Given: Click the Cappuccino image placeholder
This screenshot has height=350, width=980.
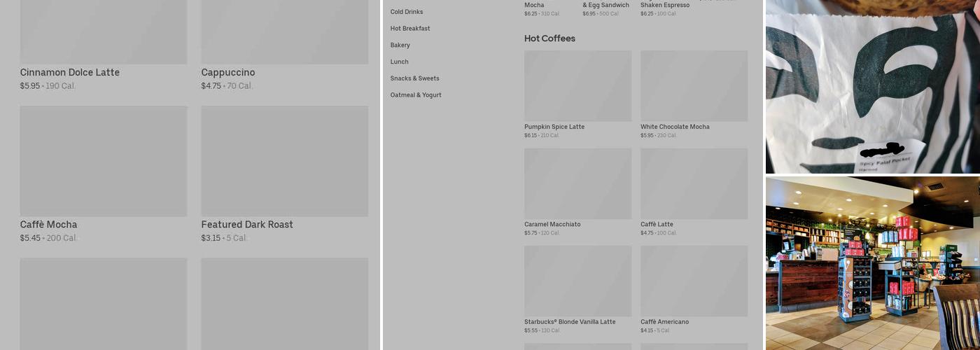Looking at the screenshot, I should 285,32.
